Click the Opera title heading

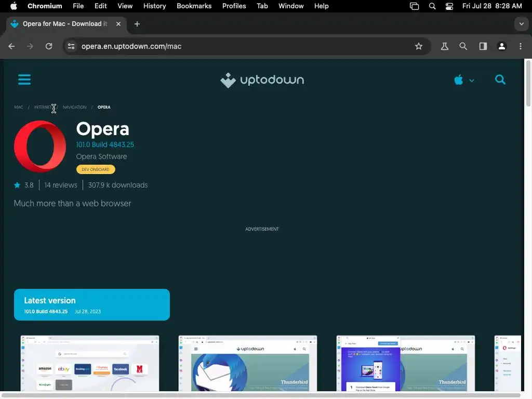click(102, 129)
